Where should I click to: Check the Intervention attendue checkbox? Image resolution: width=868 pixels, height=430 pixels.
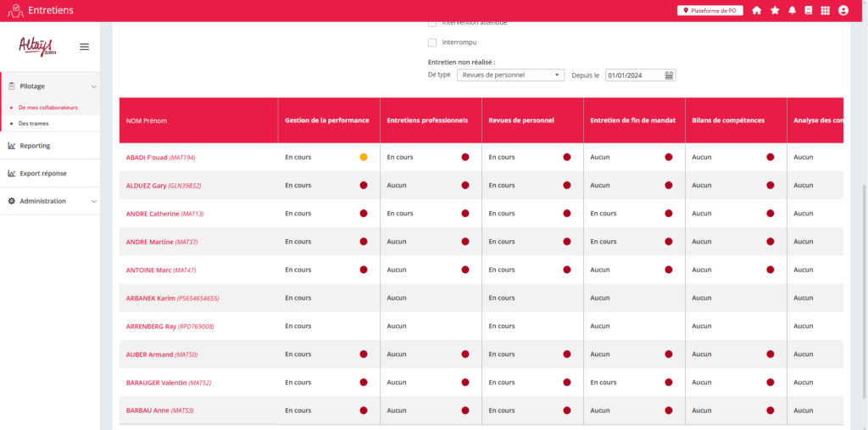point(432,23)
